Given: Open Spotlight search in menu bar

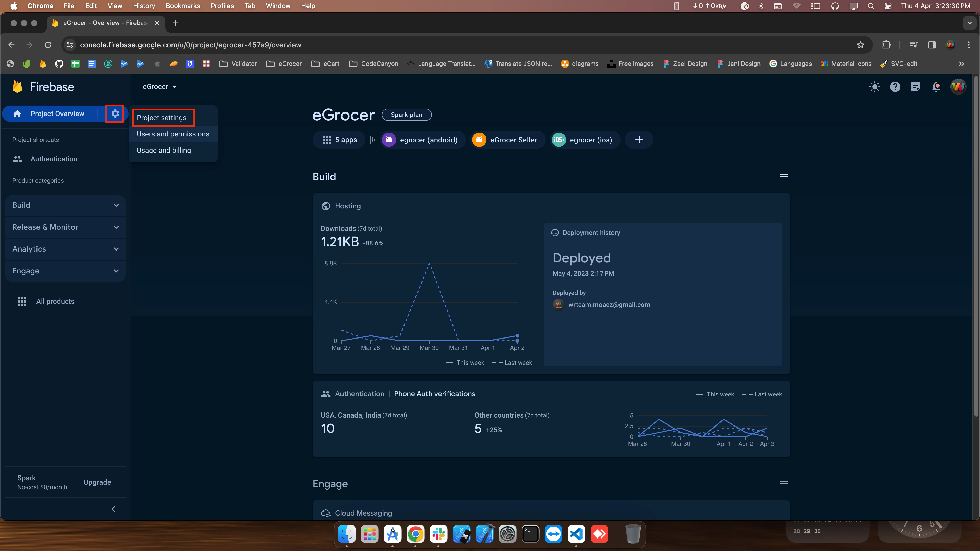Looking at the screenshot, I should [x=871, y=6].
